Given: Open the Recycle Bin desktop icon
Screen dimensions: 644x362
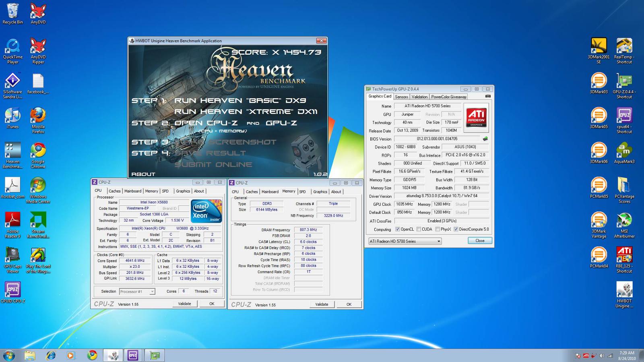Looking at the screenshot, I should coord(12,14).
